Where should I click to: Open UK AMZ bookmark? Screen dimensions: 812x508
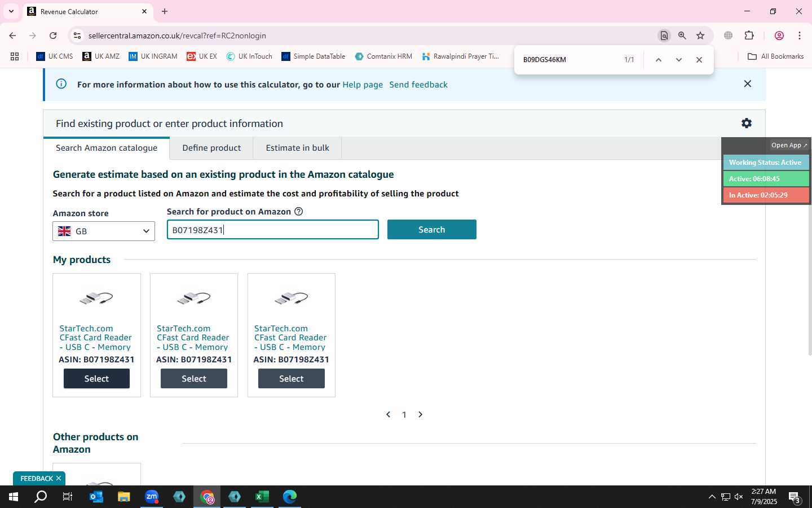(x=101, y=56)
